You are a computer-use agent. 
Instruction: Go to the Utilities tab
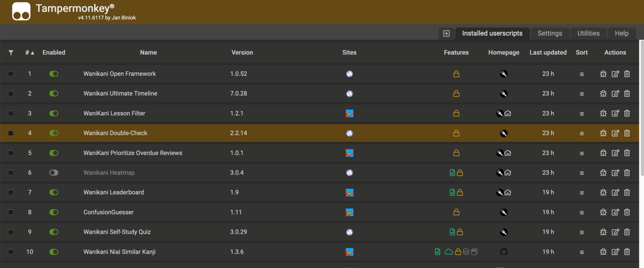tap(588, 33)
